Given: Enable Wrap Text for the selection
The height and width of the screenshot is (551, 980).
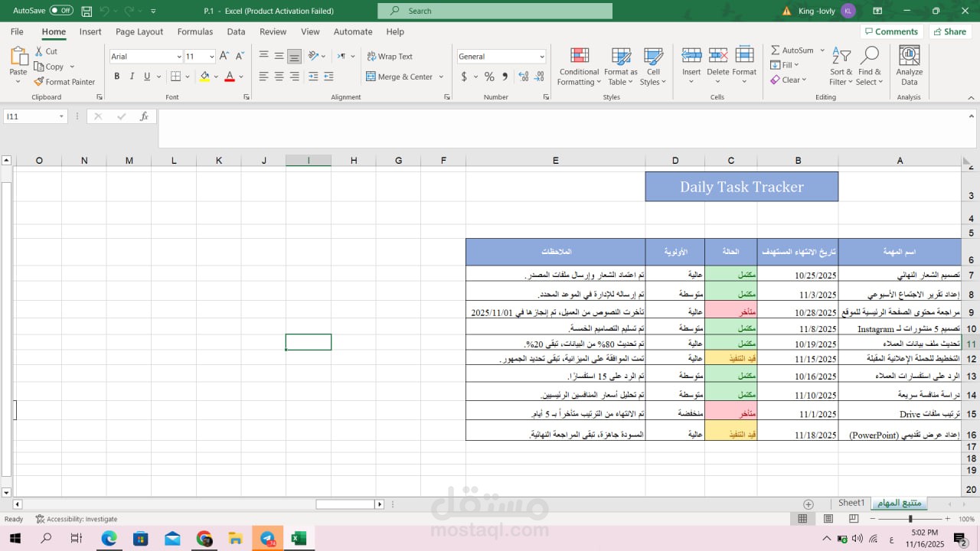Looking at the screenshot, I should [x=389, y=56].
